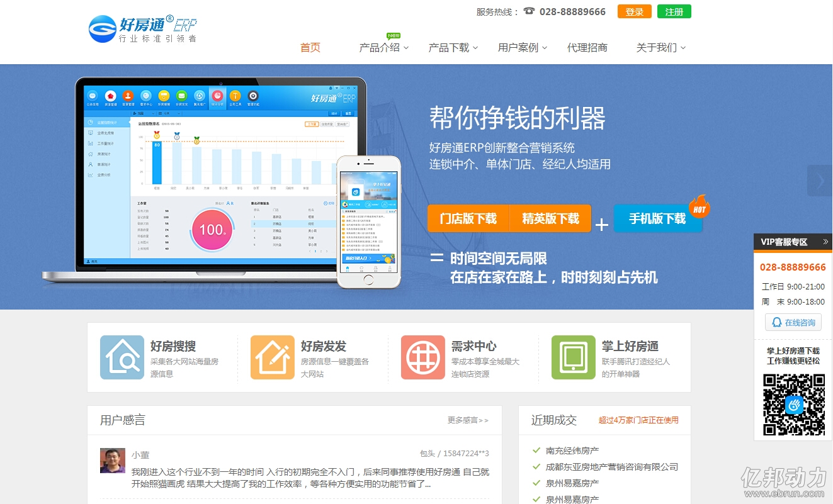Click the HOT flame badge
The width and height of the screenshot is (833, 504).
[698, 207]
